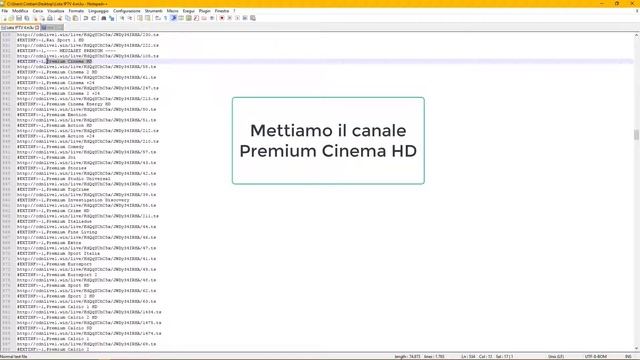
Task: Click the Paste toolbar icon
Action: coord(76,18)
